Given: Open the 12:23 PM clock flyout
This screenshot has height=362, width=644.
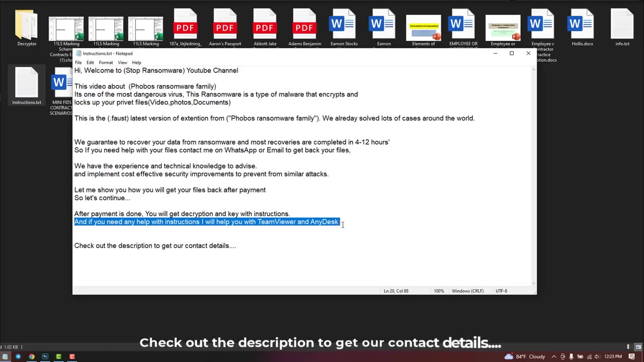Looking at the screenshot, I should point(613,356).
